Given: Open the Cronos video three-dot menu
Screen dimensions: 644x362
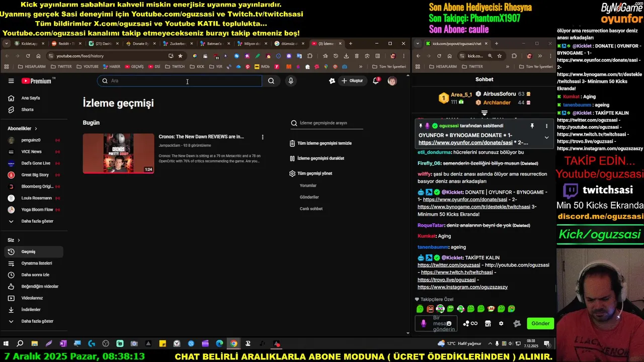Looking at the screenshot, I should coord(263,137).
